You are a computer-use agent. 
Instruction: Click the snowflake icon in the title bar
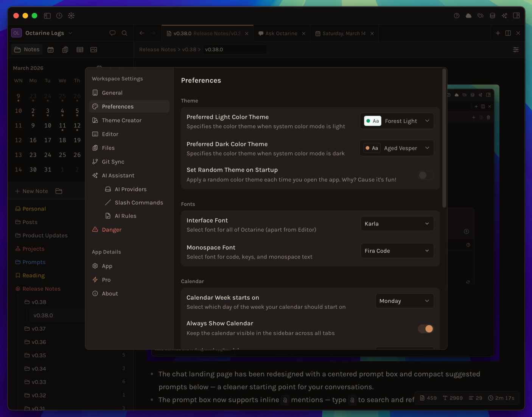71,16
